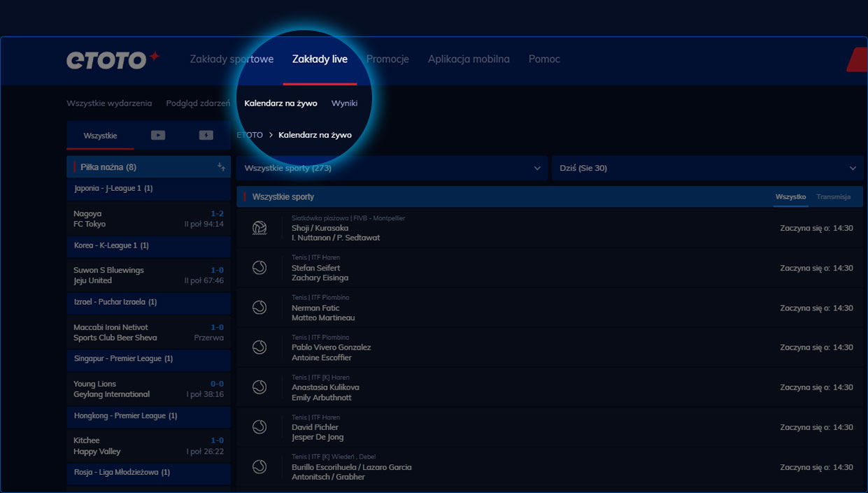The height and width of the screenshot is (493, 868).
Task: Collapse Hongkong - Premier League group
Action: [148, 415]
